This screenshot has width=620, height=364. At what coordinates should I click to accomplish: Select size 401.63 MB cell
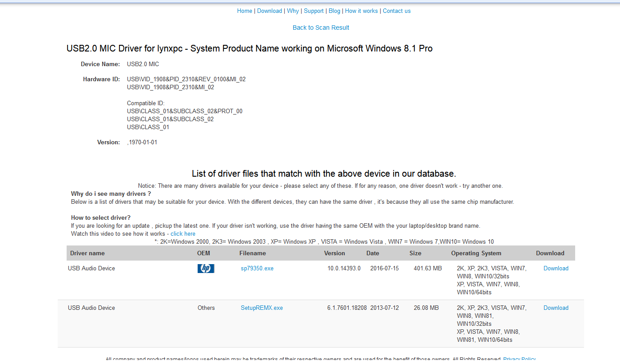point(428,269)
